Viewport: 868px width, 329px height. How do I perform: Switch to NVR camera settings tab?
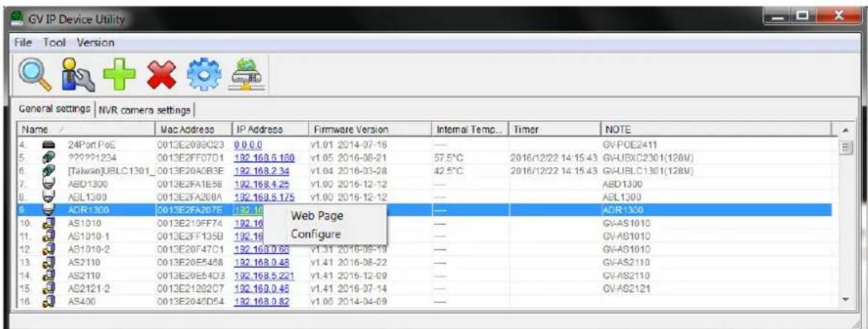click(x=145, y=110)
